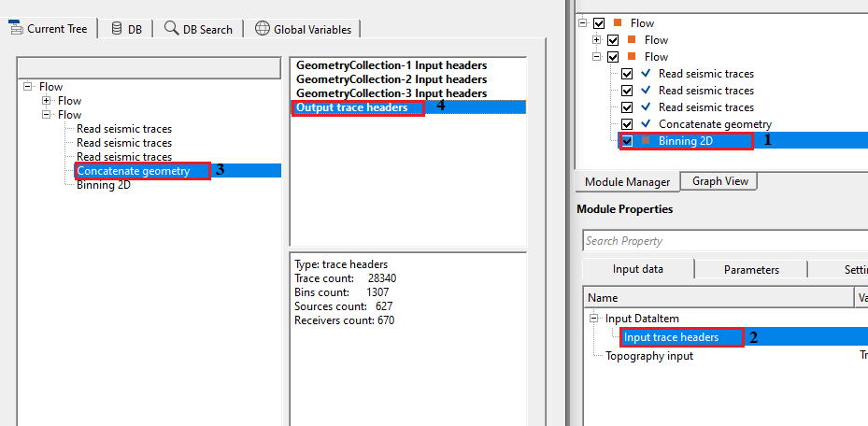Click the Bins count 1307 text
868x426 pixels.
pos(342,292)
